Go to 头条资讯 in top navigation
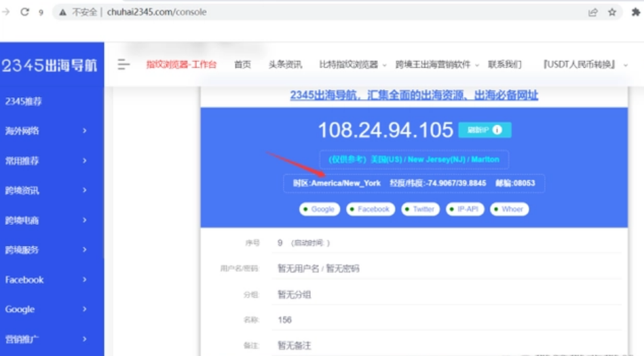The image size is (644, 356). point(285,65)
